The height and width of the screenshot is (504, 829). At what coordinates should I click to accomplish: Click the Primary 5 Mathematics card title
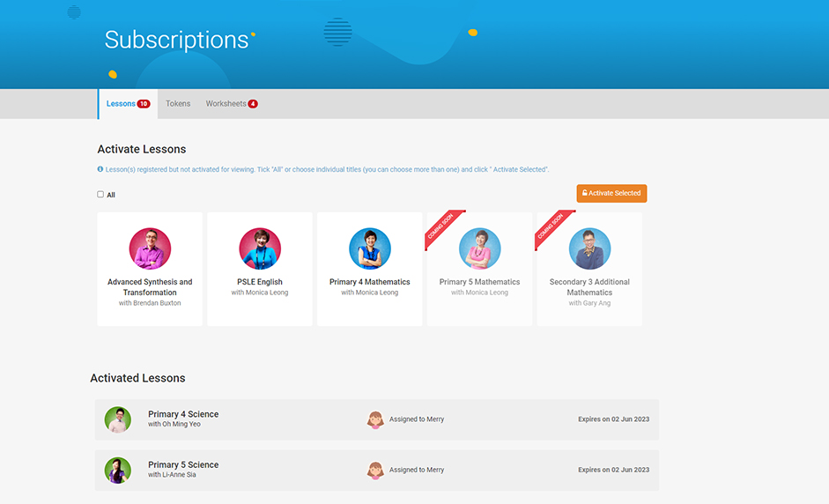(x=479, y=282)
